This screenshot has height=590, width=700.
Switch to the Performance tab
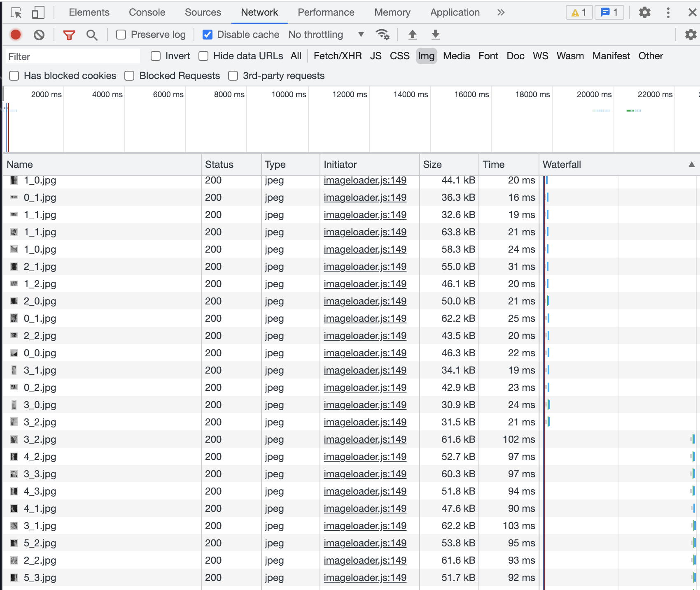tap(326, 12)
